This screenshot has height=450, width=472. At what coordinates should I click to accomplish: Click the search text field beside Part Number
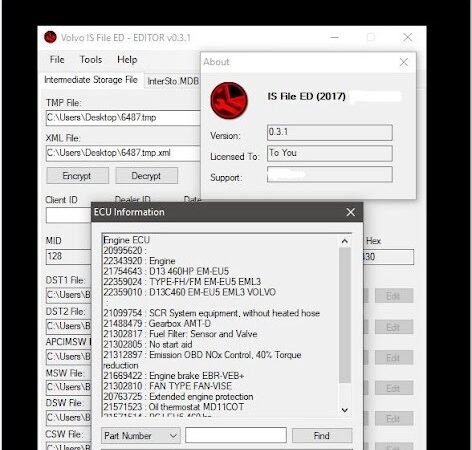[x=236, y=435]
